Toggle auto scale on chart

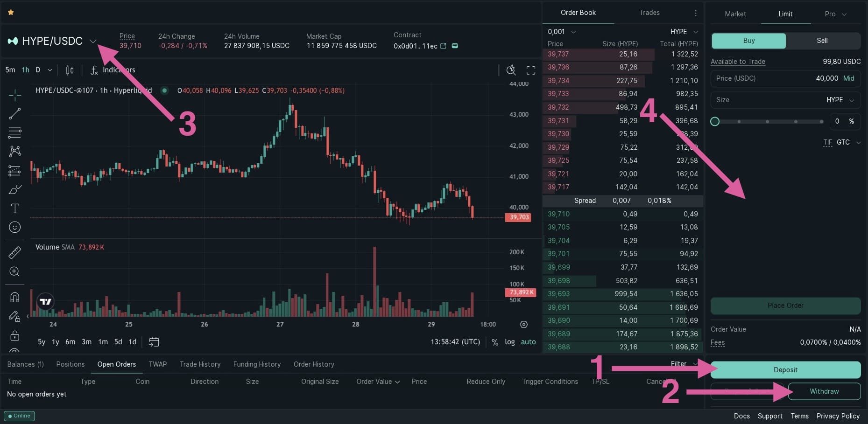click(x=529, y=342)
